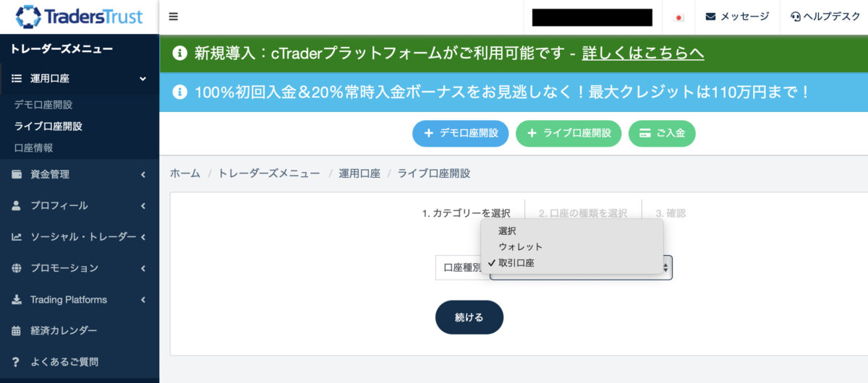Open デモ口座開設 in sidebar menu
The width and height of the screenshot is (868, 383).
43,105
